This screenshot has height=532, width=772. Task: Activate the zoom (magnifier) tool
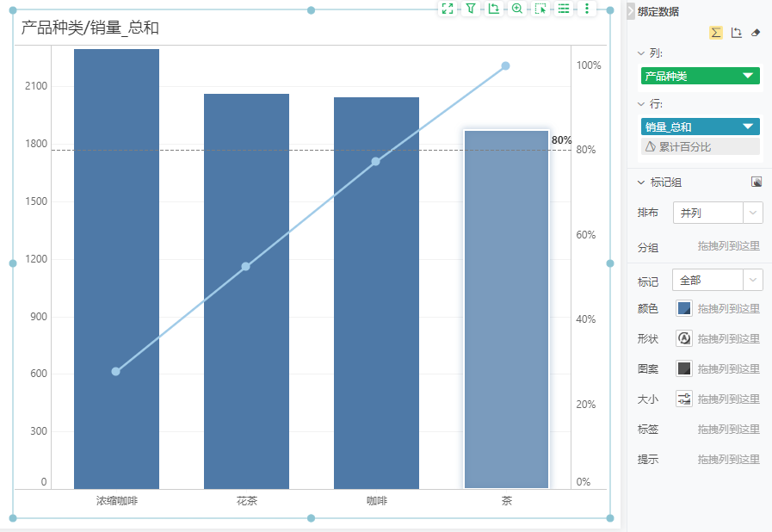coord(518,9)
